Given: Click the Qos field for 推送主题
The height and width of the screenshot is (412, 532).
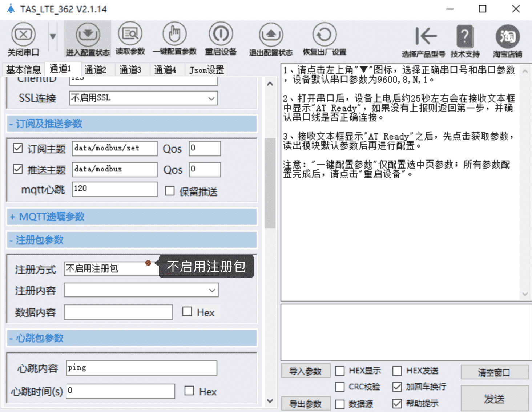Looking at the screenshot, I should pyautogui.click(x=205, y=169).
